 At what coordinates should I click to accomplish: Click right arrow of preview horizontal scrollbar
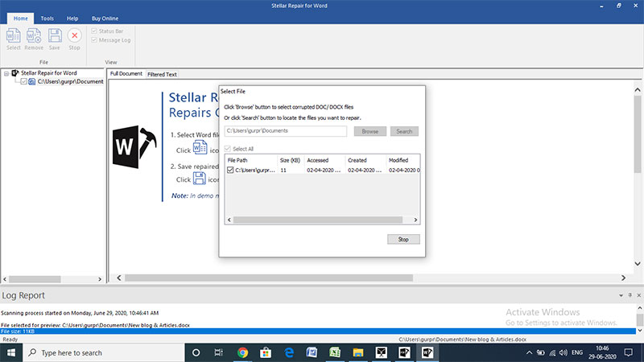623,278
